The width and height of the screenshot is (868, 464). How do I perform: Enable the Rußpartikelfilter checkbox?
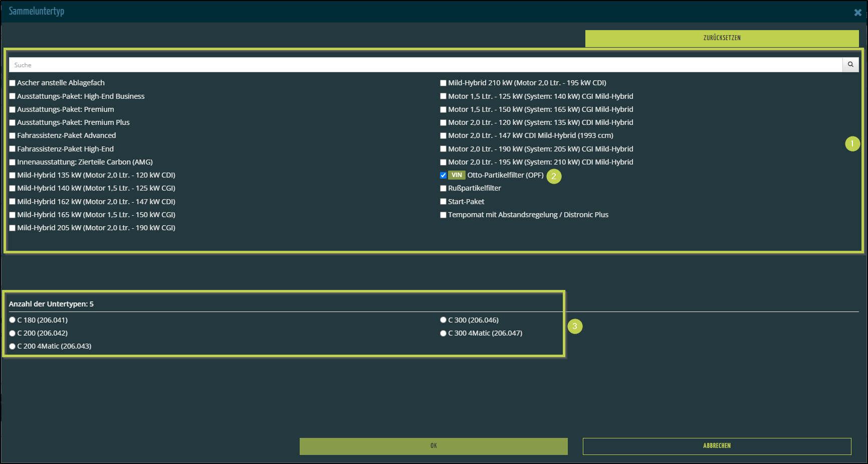[x=443, y=189]
